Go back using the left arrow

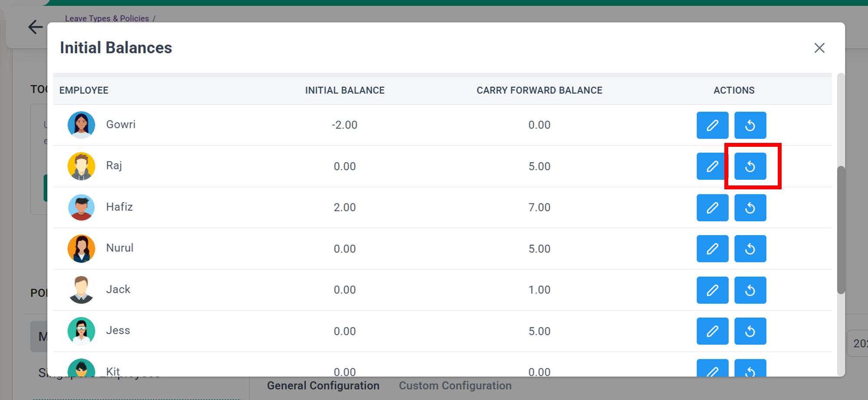tap(35, 27)
